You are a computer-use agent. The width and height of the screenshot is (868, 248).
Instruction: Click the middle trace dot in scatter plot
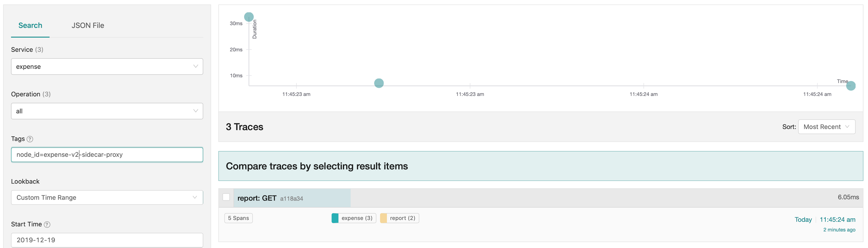(x=379, y=83)
